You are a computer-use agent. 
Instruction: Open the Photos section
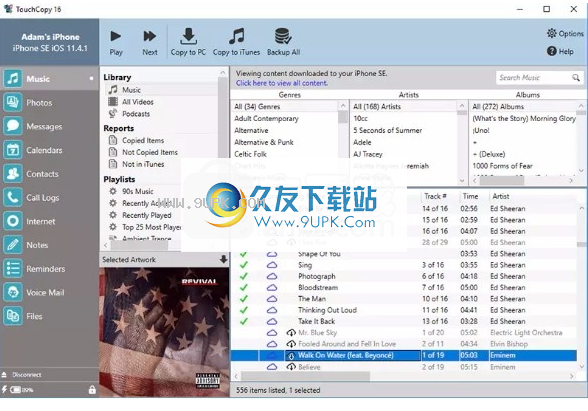(x=50, y=102)
